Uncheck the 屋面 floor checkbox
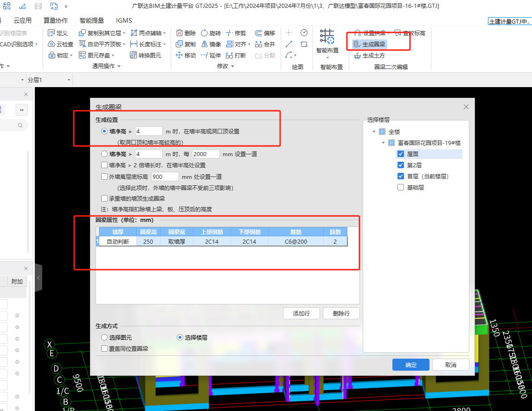Screen dimensions: 532x411 pyautogui.click(x=401, y=154)
